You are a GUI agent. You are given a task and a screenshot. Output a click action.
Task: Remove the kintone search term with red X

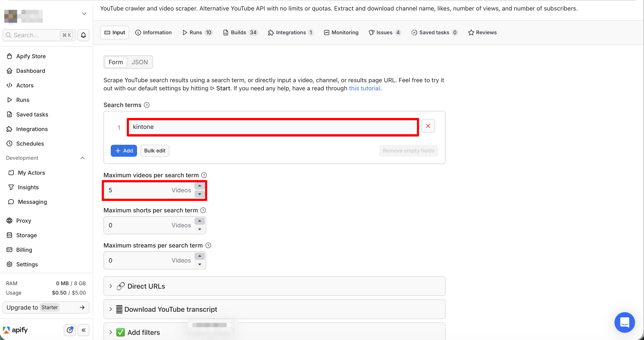pos(428,126)
